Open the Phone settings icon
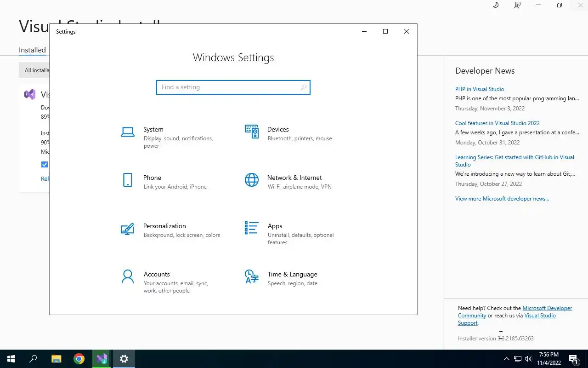 (127, 180)
